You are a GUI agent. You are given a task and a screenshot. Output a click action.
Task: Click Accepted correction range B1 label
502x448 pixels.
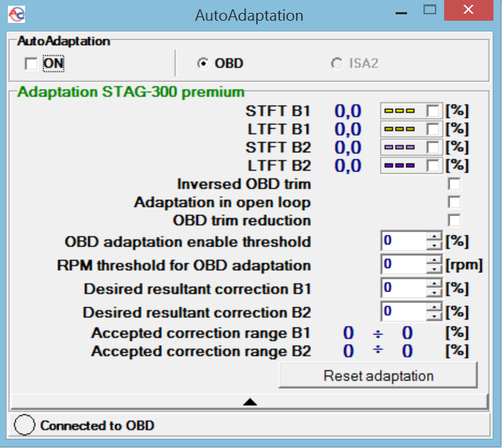(201, 333)
